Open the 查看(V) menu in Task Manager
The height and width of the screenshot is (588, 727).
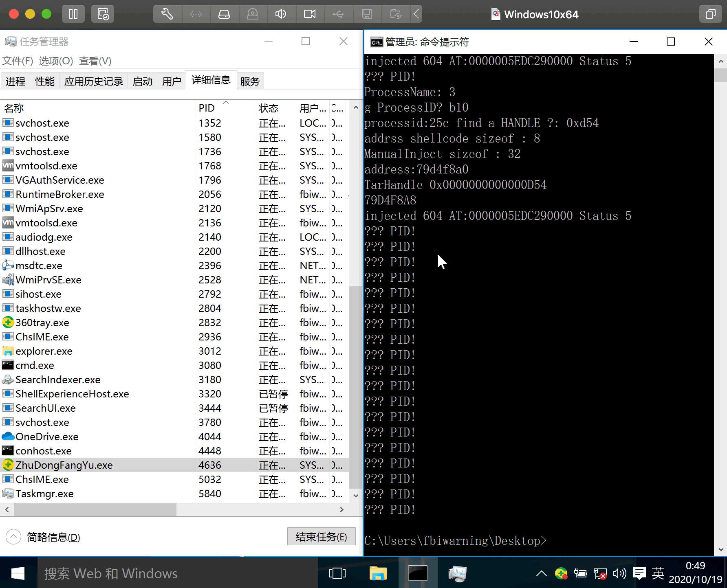pyautogui.click(x=95, y=61)
